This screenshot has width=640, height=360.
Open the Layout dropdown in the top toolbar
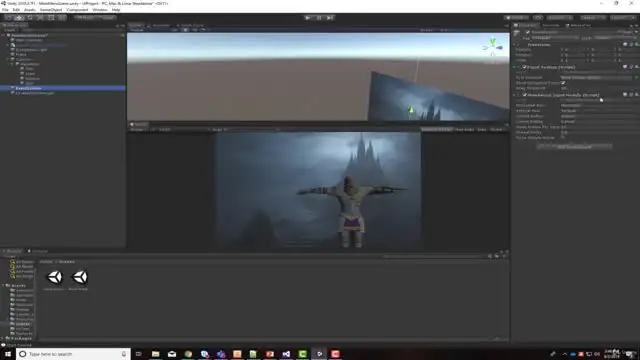coord(624,18)
